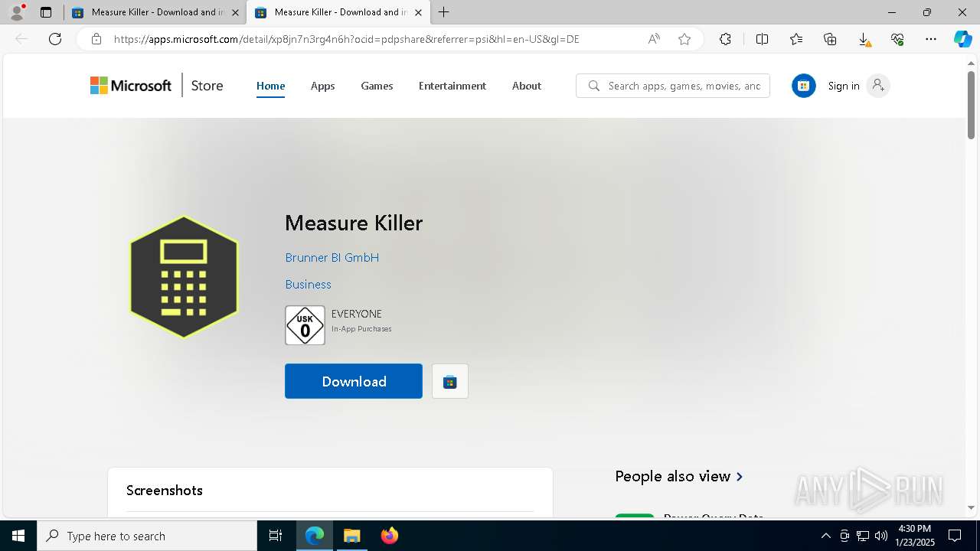
Task: Close the first Measure Killer tab
Action: point(235,12)
